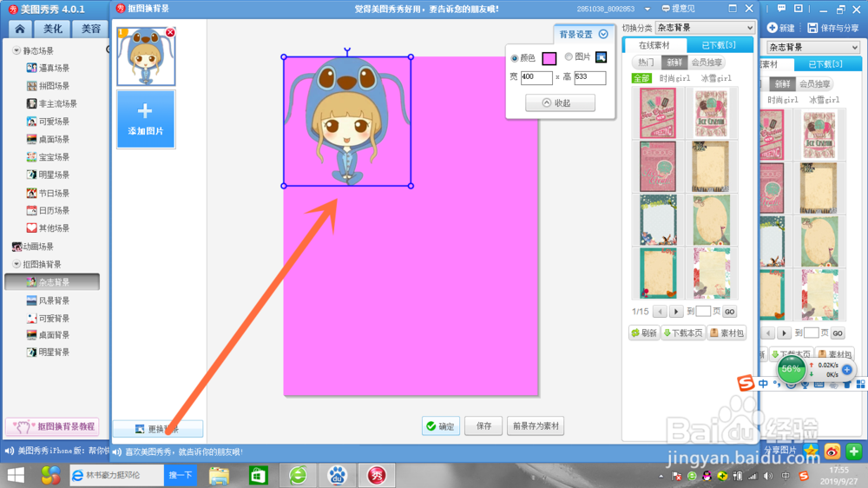The width and height of the screenshot is (868, 488).
Task: Select 可爱背景 category
Action: tap(48, 318)
